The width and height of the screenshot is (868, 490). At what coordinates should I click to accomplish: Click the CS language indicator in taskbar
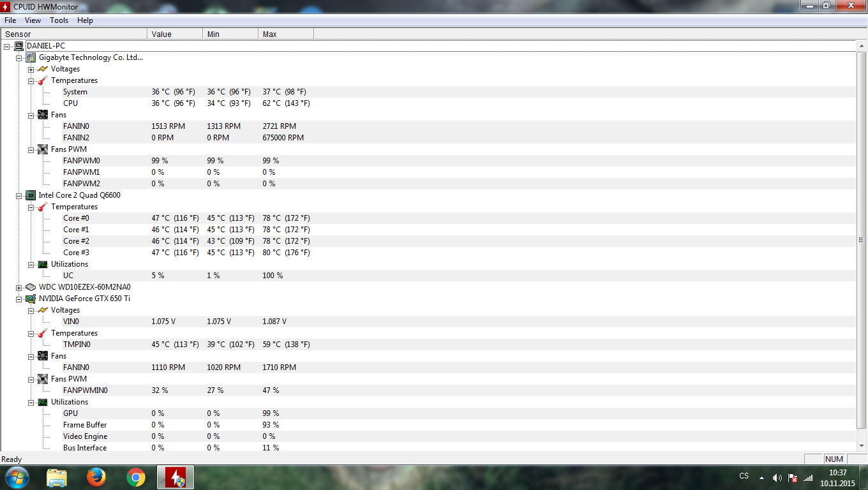point(744,476)
